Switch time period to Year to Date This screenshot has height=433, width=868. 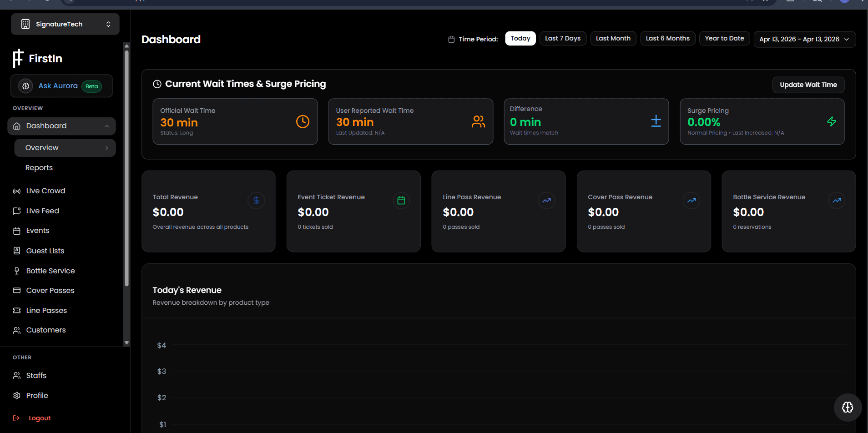click(724, 39)
